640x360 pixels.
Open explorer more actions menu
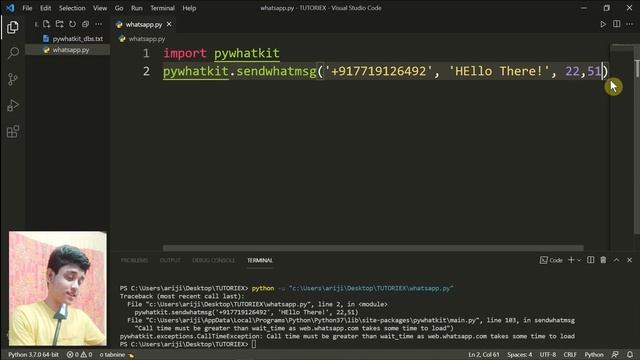point(98,24)
